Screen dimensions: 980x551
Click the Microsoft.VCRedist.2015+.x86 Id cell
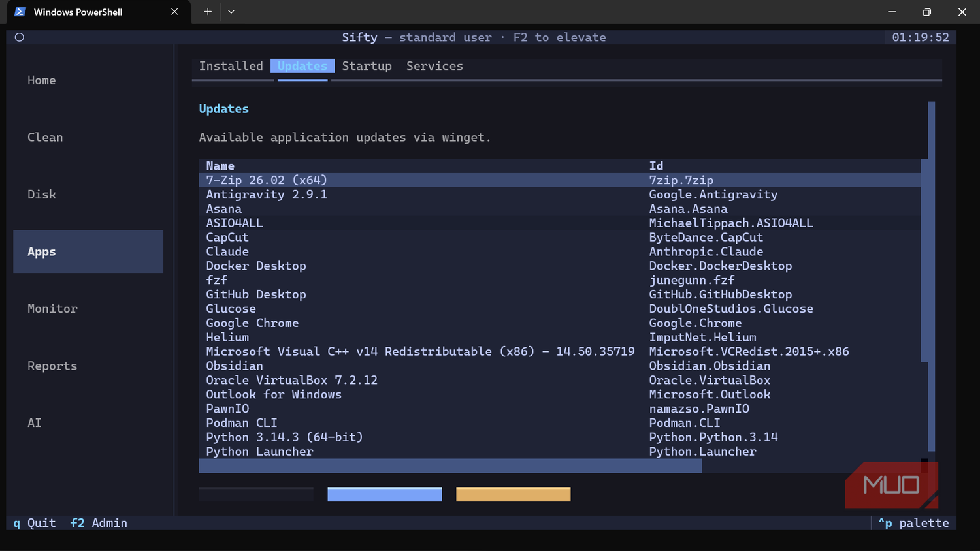point(749,352)
